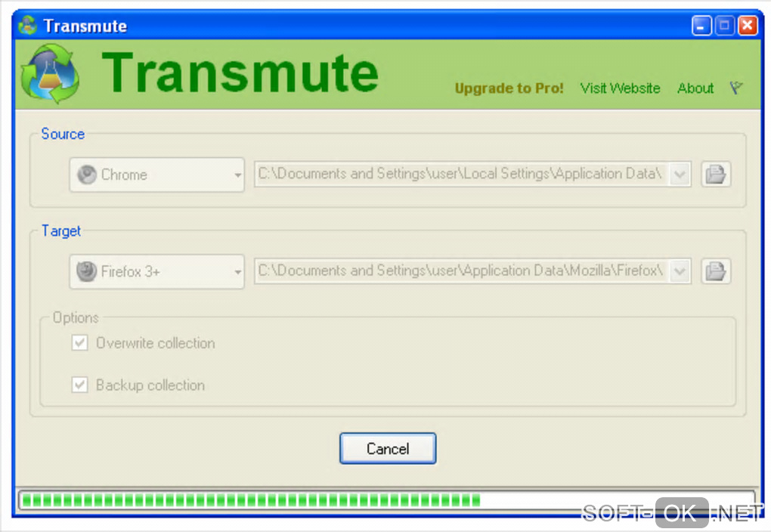Expand the Target path dropdown arrow

coord(680,271)
